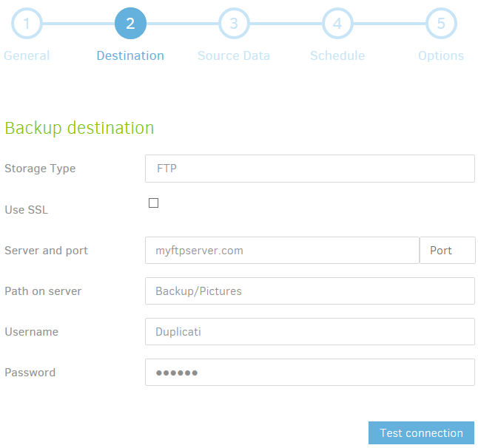Image resolution: width=478 pixels, height=448 pixels.
Task: Click the Use SSL label text
Action: point(26,210)
